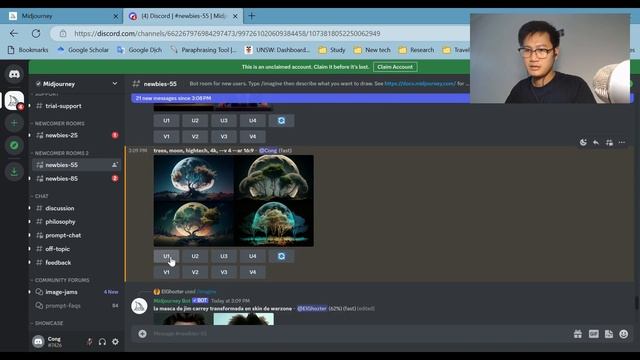Open Google Scholar bookmark
Viewport: 640px width, 360px height.
pyautogui.click(x=83, y=50)
